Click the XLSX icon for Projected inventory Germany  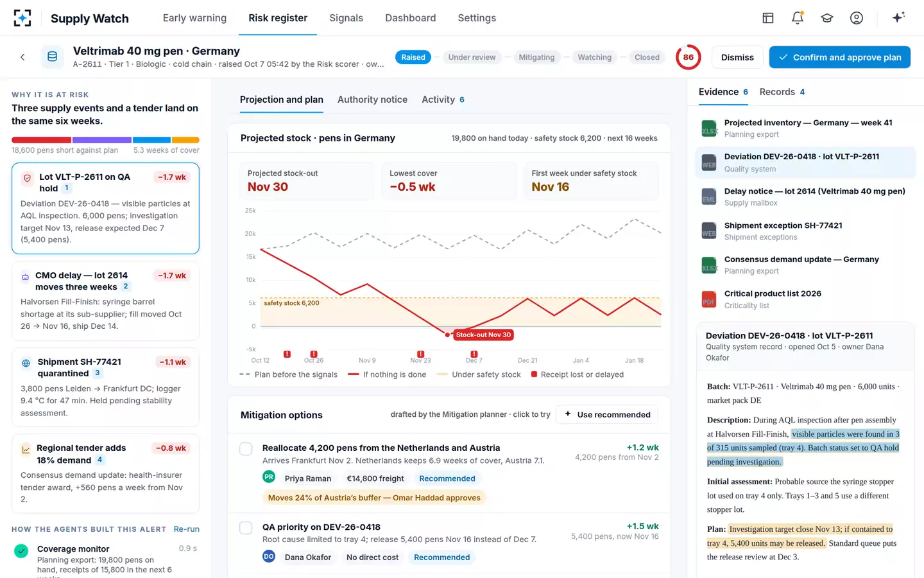[709, 128]
